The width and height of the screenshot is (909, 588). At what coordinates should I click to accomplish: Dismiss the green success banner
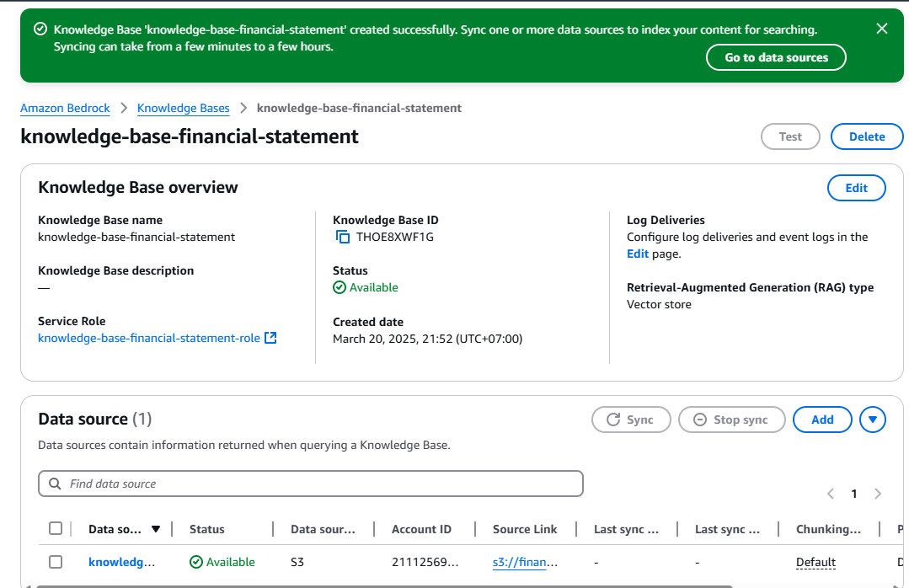882,29
